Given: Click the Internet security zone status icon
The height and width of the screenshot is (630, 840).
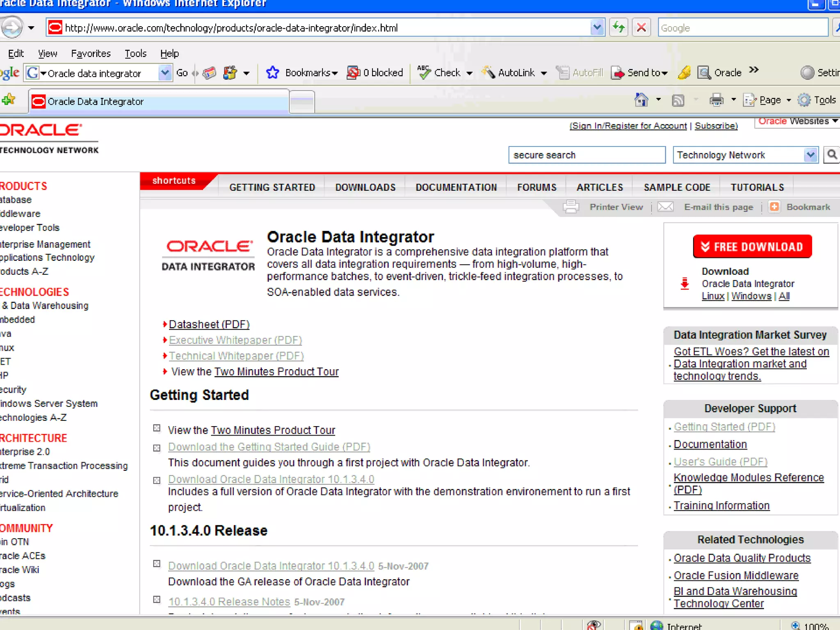Looking at the screenshot, I should pyautogui.click(x=657, y=625).
